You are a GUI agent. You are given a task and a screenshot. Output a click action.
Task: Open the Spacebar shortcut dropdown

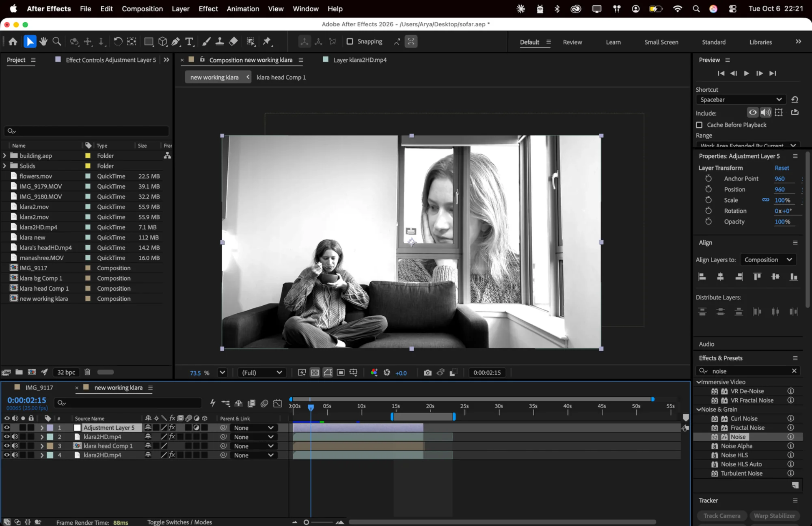741,100
